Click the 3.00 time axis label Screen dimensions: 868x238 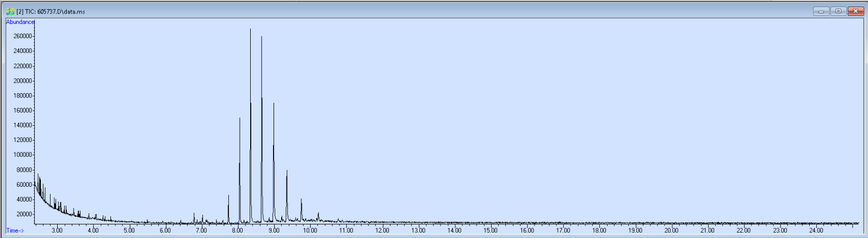(x=57, y=230)
